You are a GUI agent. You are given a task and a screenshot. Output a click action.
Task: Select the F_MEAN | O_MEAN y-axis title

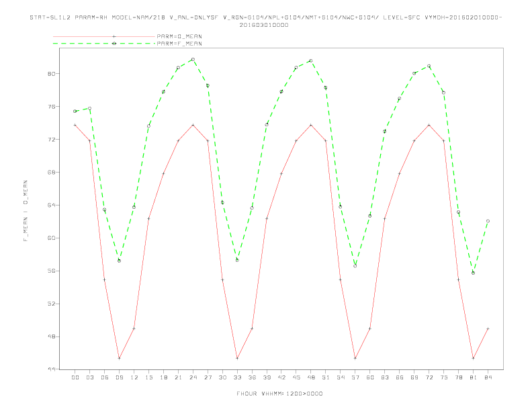pos(26,211)
